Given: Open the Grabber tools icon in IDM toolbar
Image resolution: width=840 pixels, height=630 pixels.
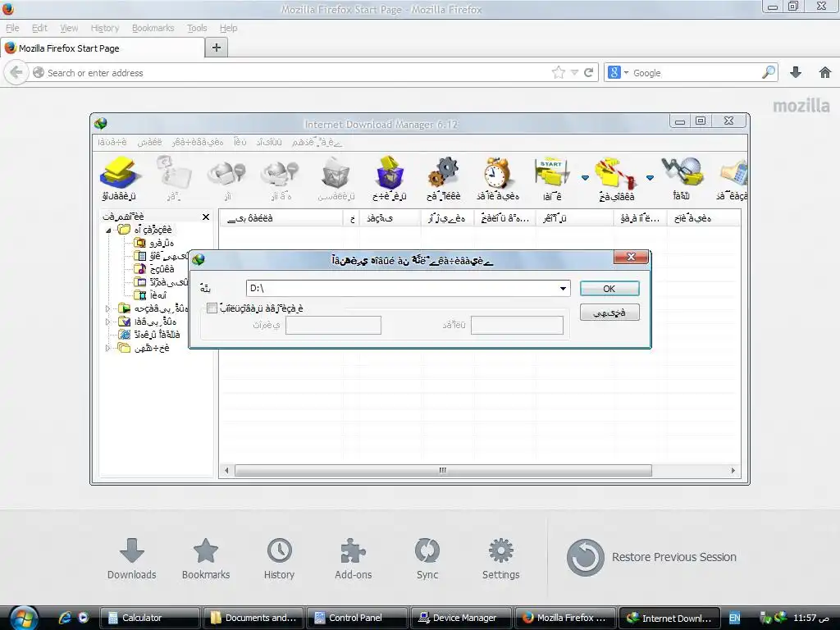Looking at the screenshot, I should pyautogui.click(x=682, y=178).
